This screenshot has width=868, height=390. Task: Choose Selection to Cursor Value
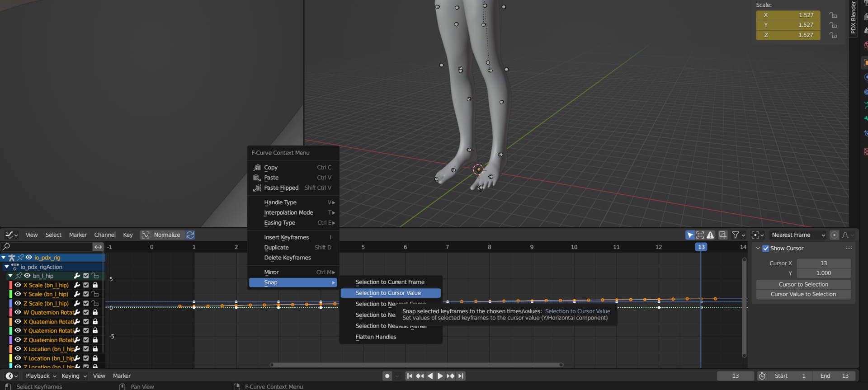[391, 293]
